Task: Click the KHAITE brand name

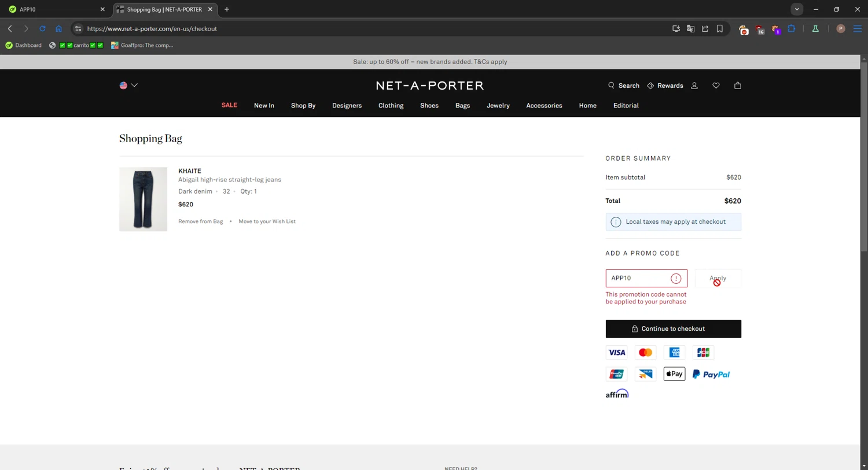Action: point(190,171)
